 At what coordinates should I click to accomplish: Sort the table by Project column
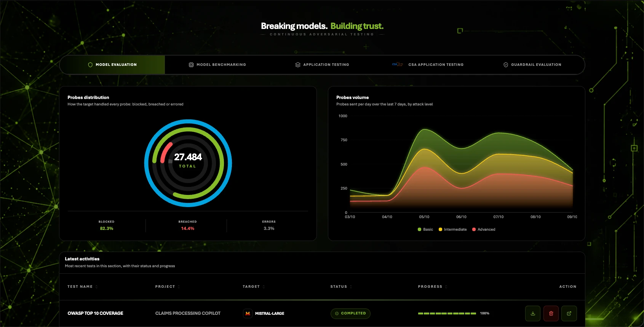168,287
